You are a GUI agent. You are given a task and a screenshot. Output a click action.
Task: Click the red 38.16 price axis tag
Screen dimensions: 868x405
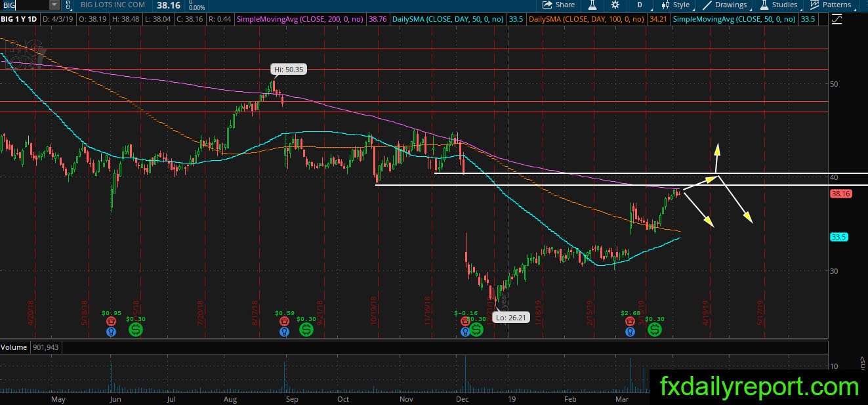coord(840,194)
